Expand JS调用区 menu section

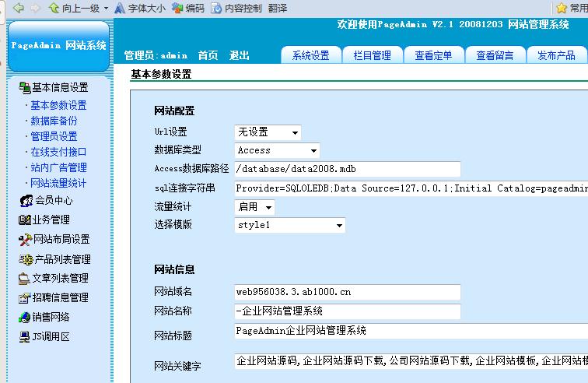click(51, 337)
